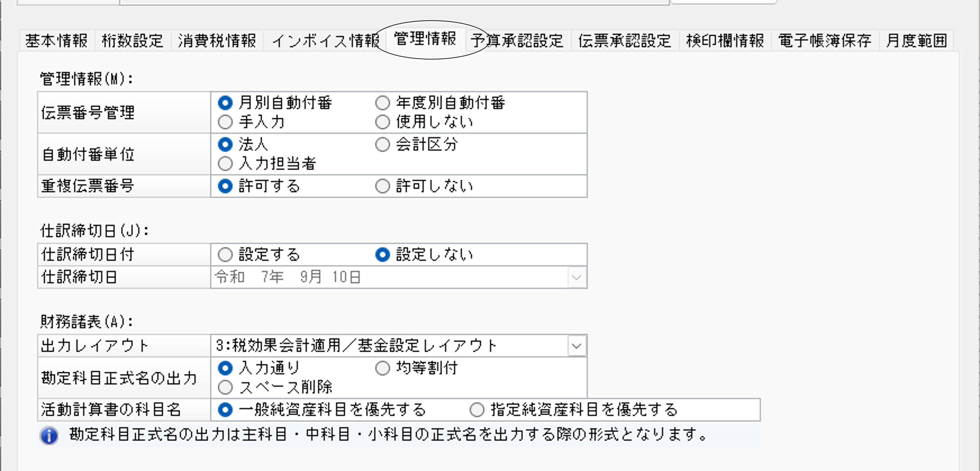Select 許可しない for duplicate numbers

[382, 186]
